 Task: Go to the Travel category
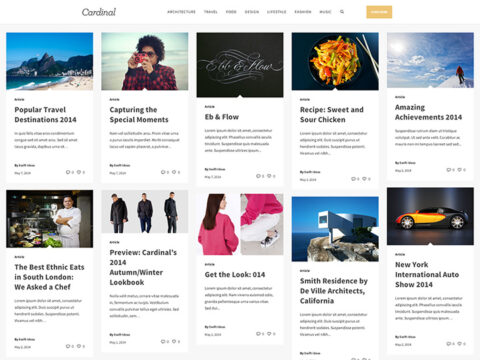click(x=211, y=12)
